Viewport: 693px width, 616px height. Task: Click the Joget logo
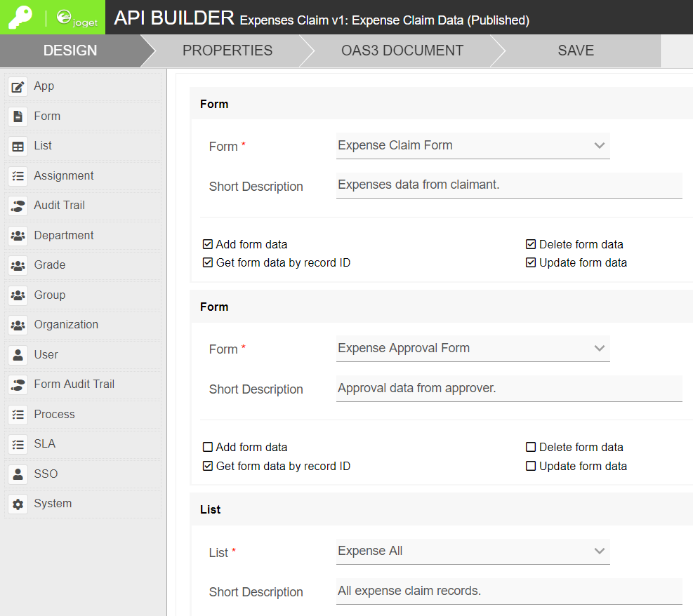pyautogui.click(x=77, y=18)
